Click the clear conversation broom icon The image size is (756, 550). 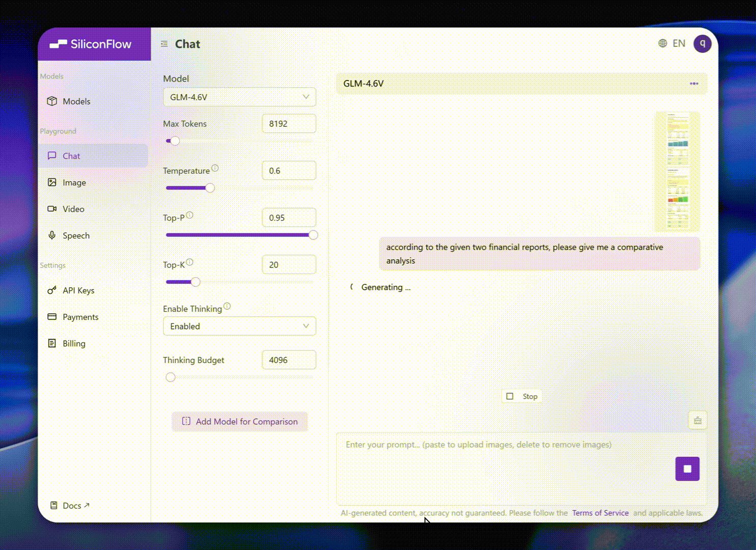(x=697, y=420)
